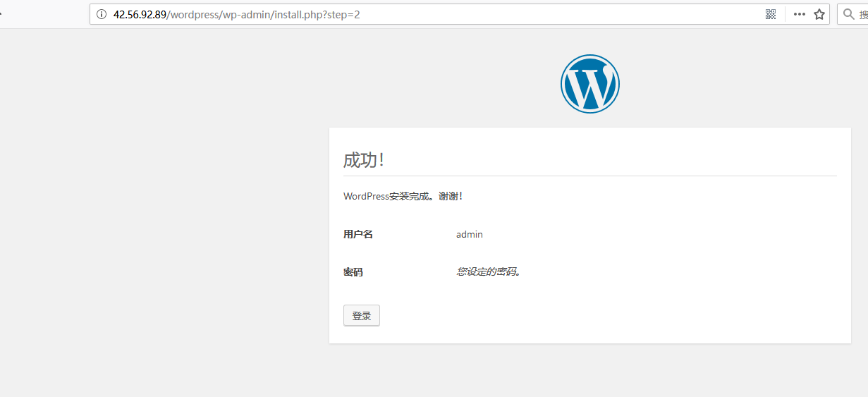This screenshot has width=868, height=397.
Task: Click the 密码 label
Action: point(353,272)
